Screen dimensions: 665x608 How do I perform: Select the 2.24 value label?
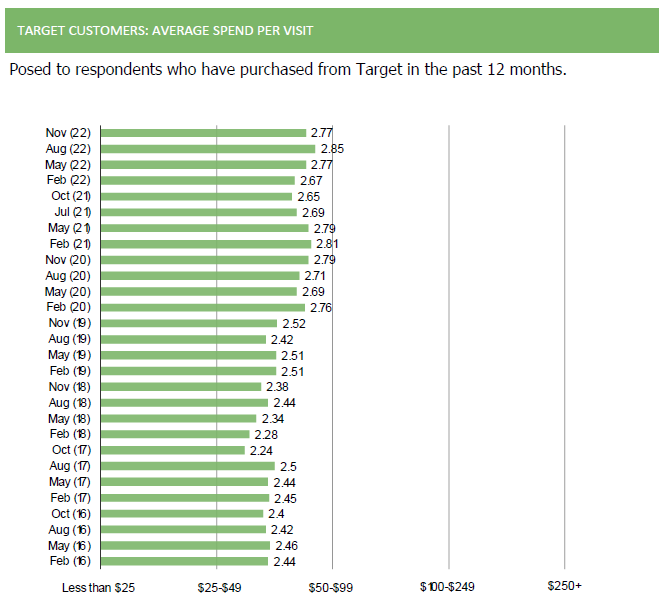click(261, 450)
